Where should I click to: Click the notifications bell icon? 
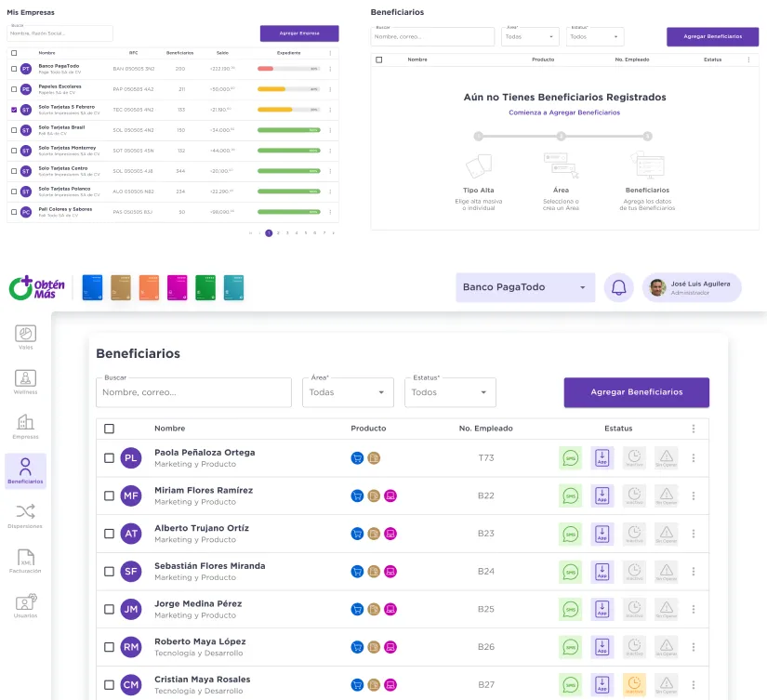pyautogui.click(x=618, y=287)
